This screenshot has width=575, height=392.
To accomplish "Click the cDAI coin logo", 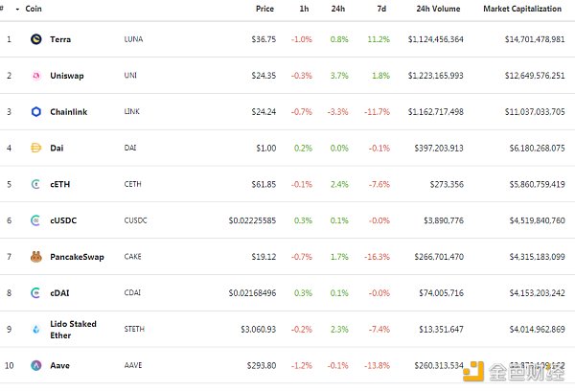I will (x=36, y=292).
